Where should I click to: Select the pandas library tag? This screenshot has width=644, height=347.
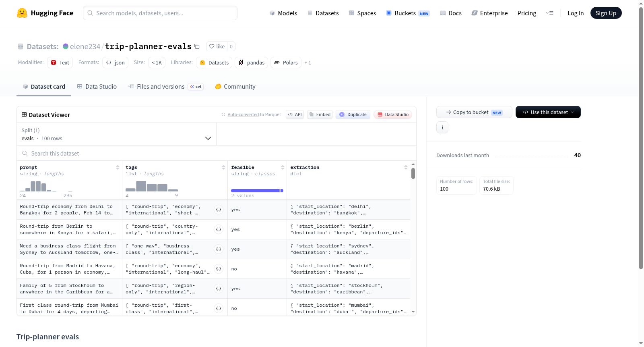[251, 62]
